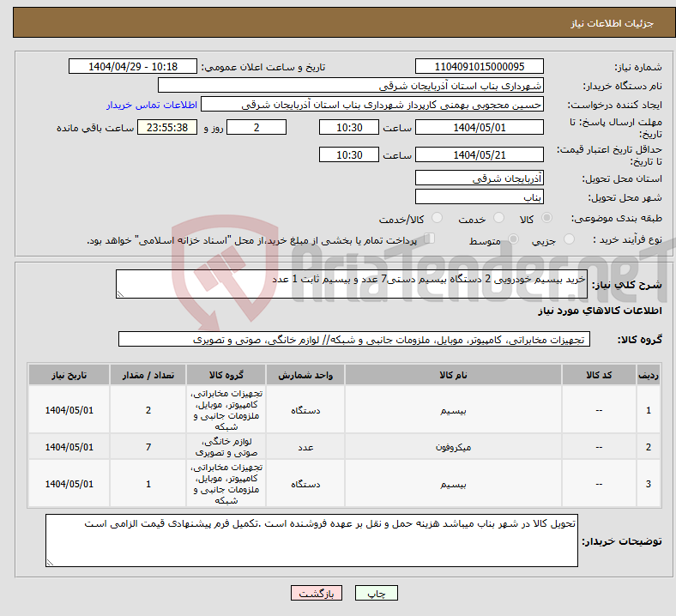
Task: Click the گروه کالا column header
Action: 226,375
